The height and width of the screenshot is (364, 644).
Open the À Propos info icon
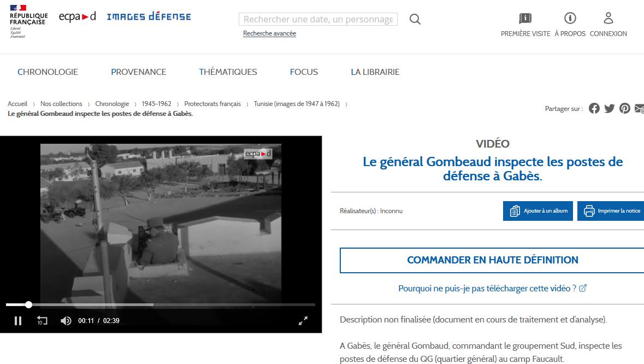click(570, 19)
